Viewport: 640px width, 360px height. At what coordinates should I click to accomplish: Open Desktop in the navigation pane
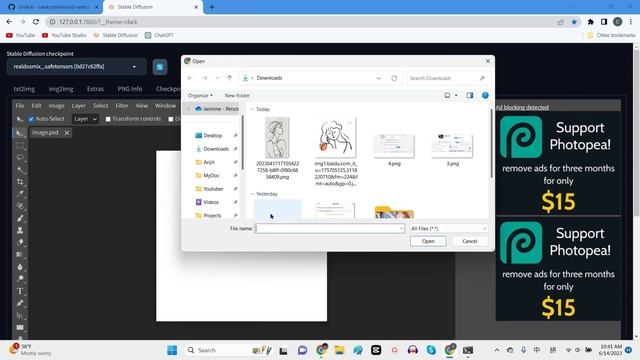pos(213,136)
